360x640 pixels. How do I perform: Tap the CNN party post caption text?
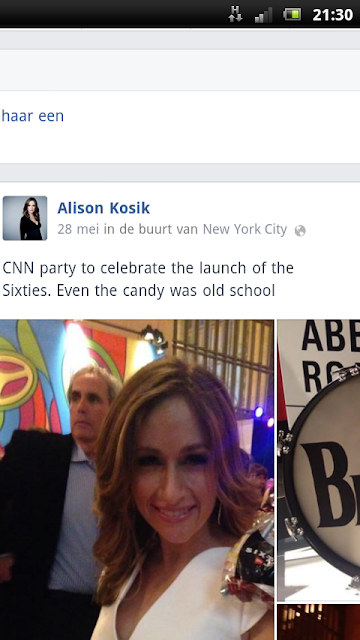click(x=148, y=279)
